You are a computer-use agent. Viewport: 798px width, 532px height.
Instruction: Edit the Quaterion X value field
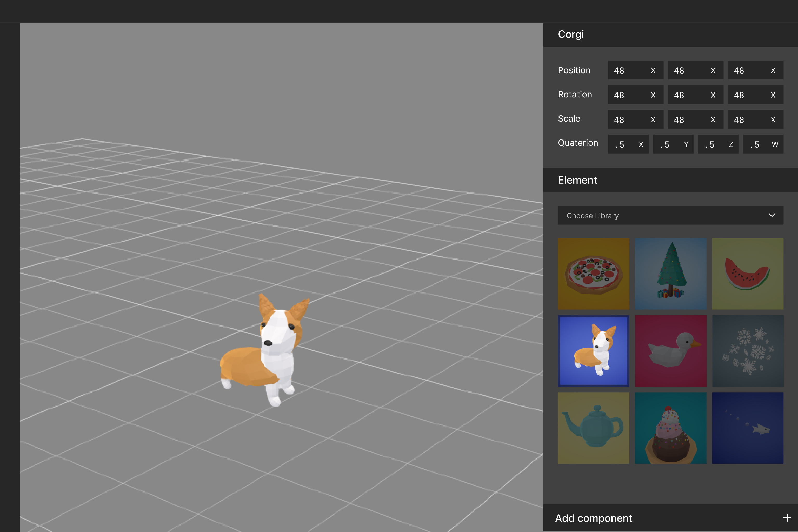pyautogui.click(x=628, y=144)
